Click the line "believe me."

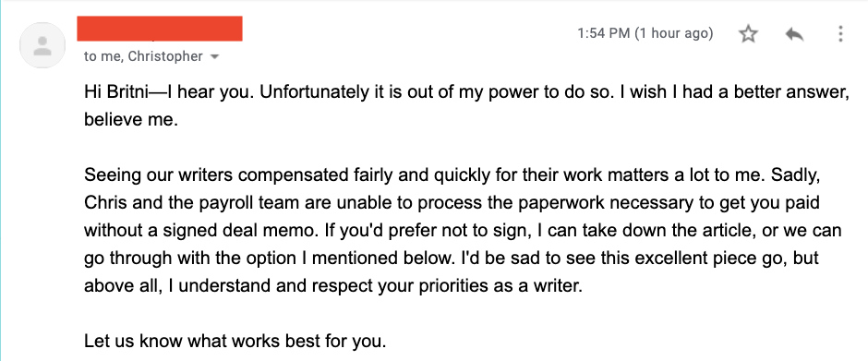point(130,120)
